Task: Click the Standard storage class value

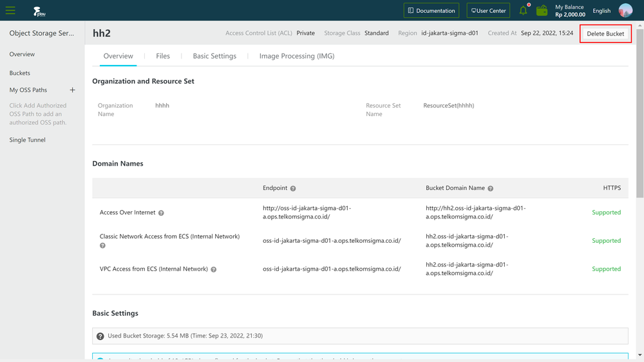Action: pyautogui.click(x=377, y=33)
